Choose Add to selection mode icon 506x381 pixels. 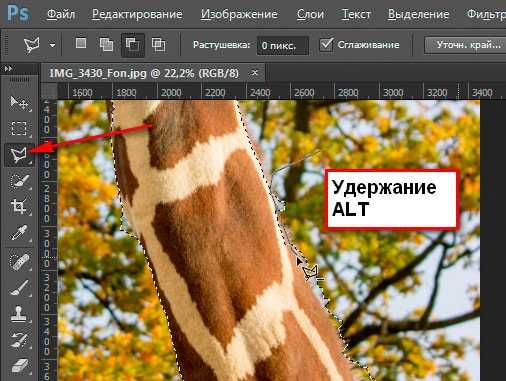pos(106,44)
